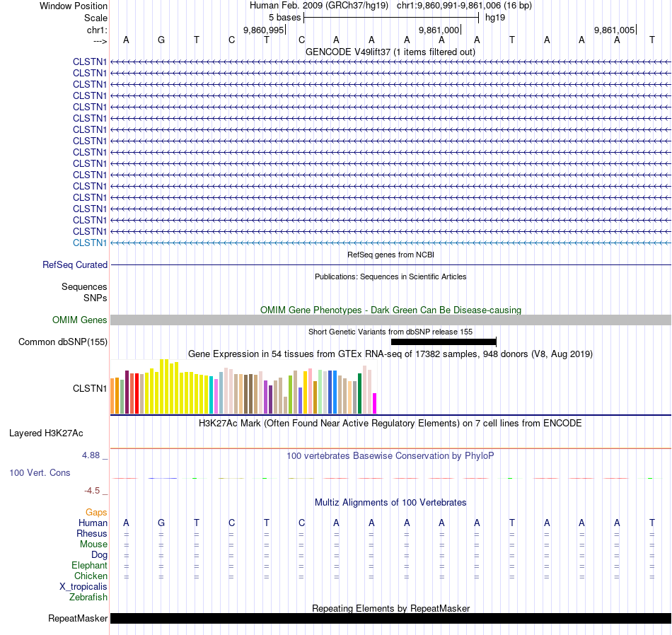The height and width of the screenshot is (635, 672).
Task: Open Multiz Alignments of 100 Vertebrates title
Action: click(390, 503)
